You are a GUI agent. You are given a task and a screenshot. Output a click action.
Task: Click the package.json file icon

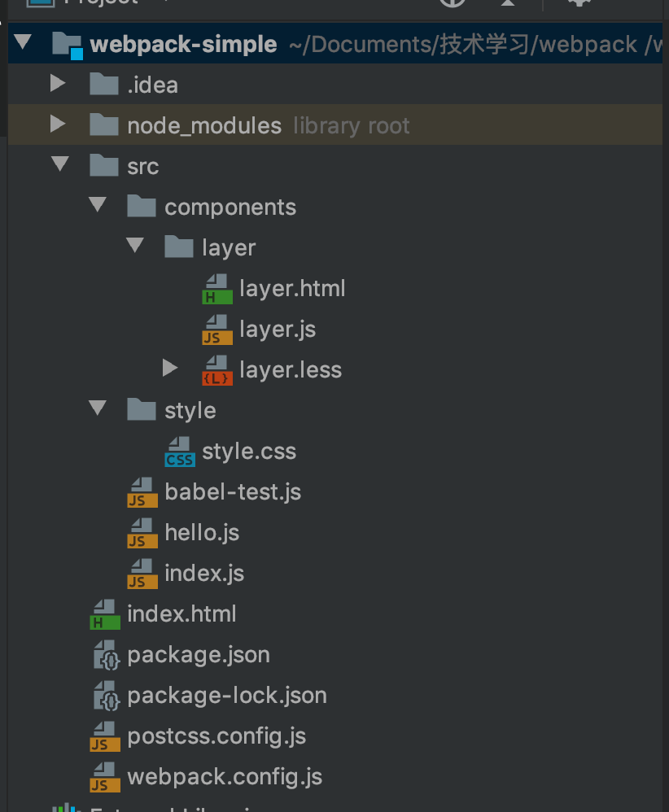pyautogui.click(x=105, y=655)
